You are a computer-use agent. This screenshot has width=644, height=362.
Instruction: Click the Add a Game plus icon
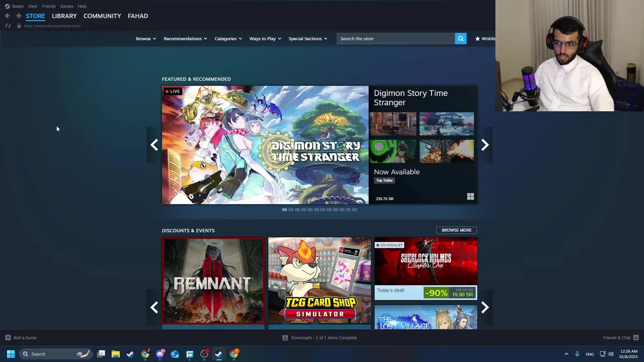8,338
